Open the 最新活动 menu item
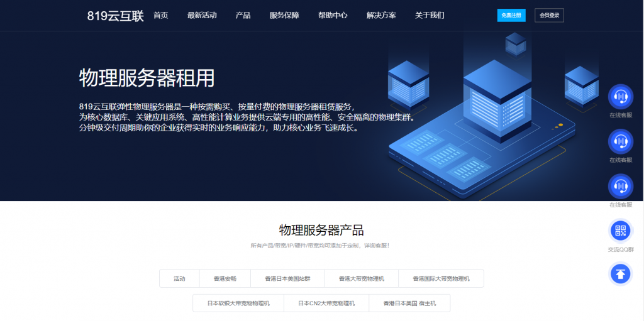 (202, 16)
